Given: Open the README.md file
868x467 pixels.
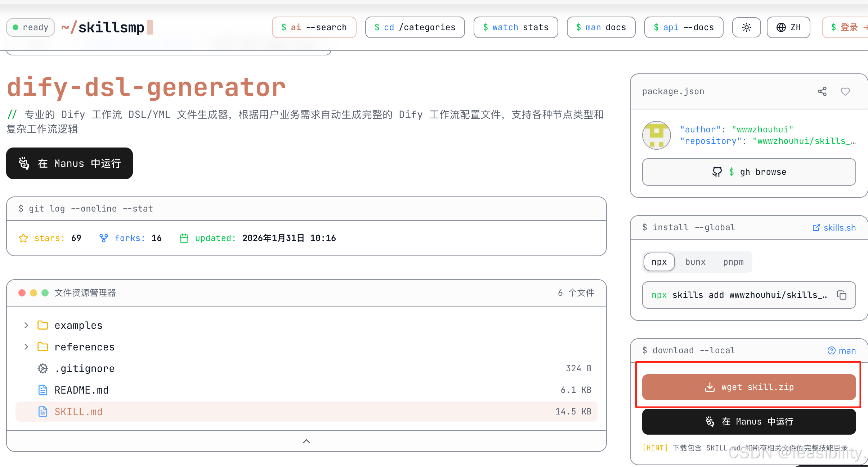Looking at the screenshot, I should tap(81, 390).
